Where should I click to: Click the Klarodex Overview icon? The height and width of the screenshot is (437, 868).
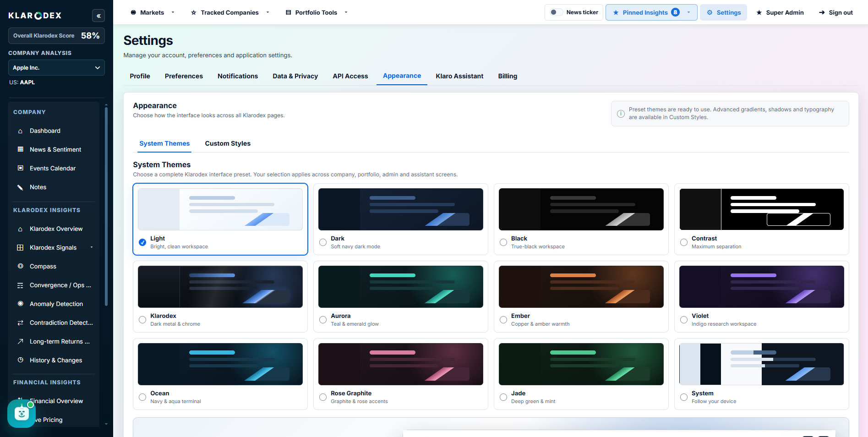point(20,229)
